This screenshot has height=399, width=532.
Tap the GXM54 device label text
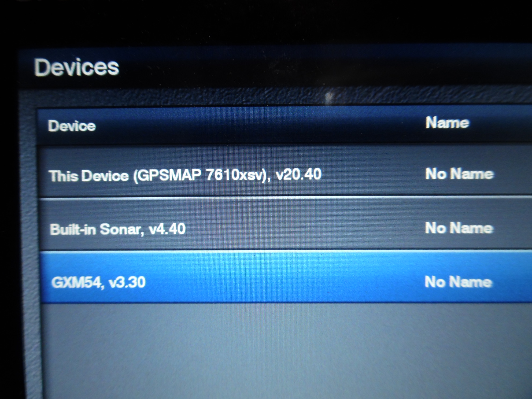tap(76, 282)
